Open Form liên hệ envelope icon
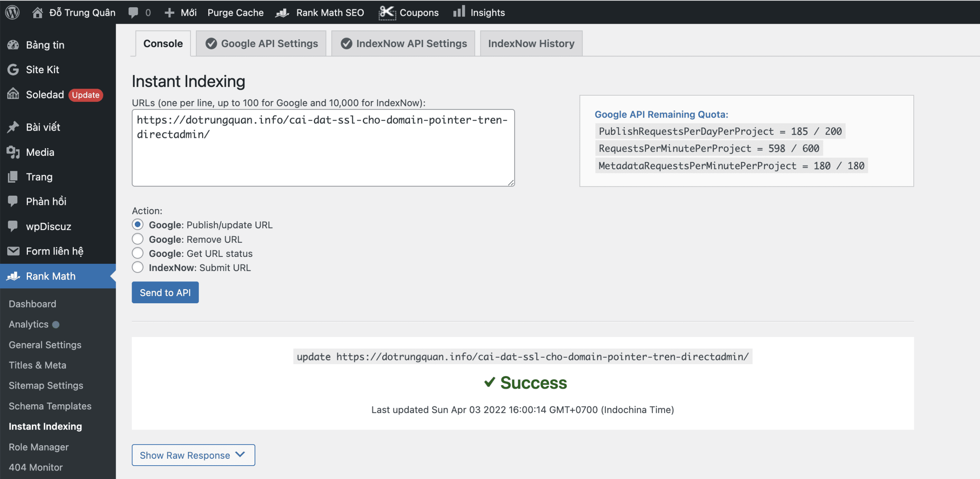This screenshot has height=479, width=980. [13, 251]
